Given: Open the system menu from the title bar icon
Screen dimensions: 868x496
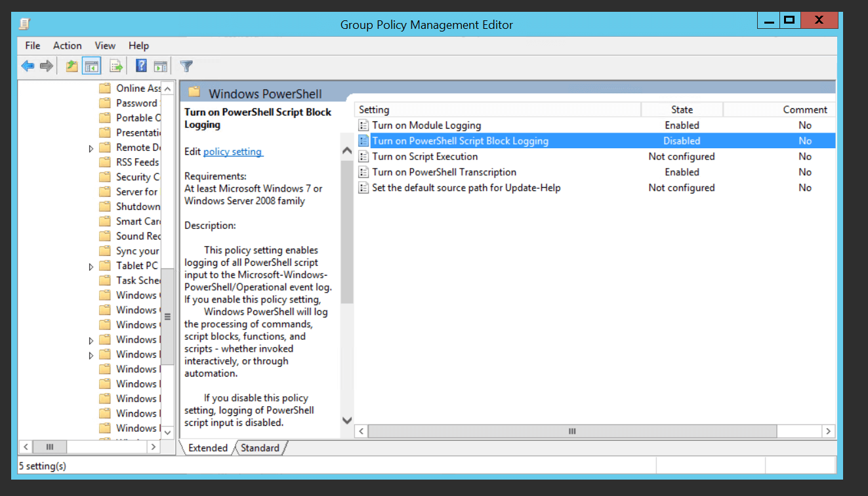Looking at the screenshot, I should click(x=24, y=24).
